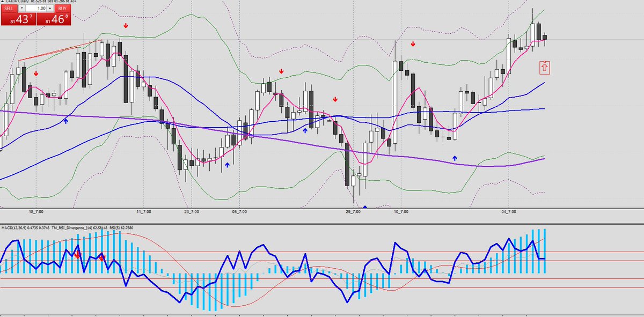The width and height of the screenshot is (644, 317).
Task: Click the buy price 81.46 panel
Action: pos(54,19)
